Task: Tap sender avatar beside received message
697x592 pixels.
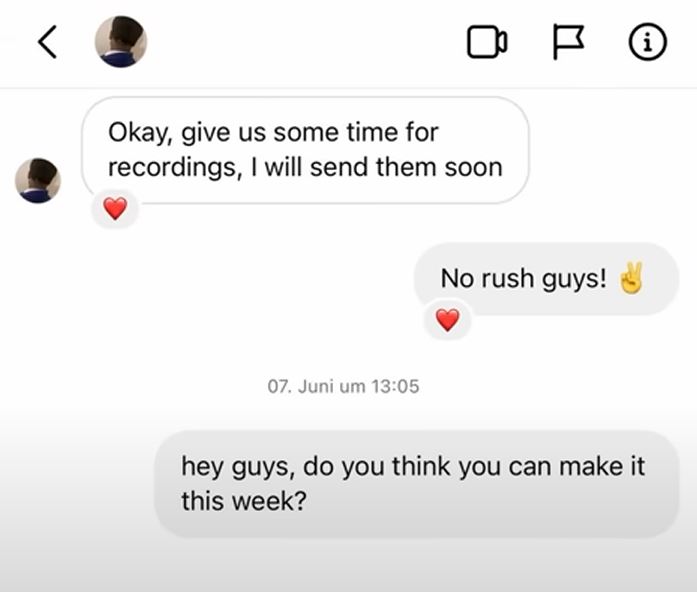Action: coord(38,180)
